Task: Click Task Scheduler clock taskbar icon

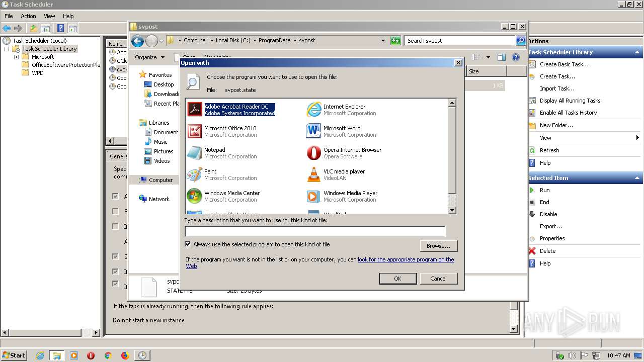Action: point(142,355)
